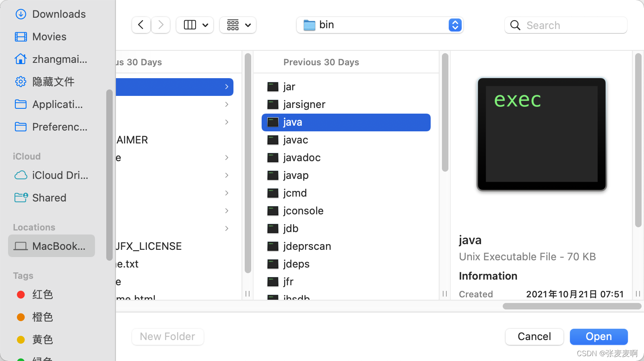
Task: Select the jar executable file
Action: (346, 87)
